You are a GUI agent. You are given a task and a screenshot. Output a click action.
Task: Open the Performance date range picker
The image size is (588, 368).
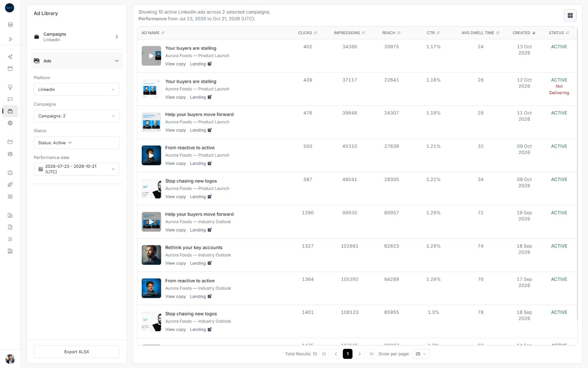click(77, 169)
